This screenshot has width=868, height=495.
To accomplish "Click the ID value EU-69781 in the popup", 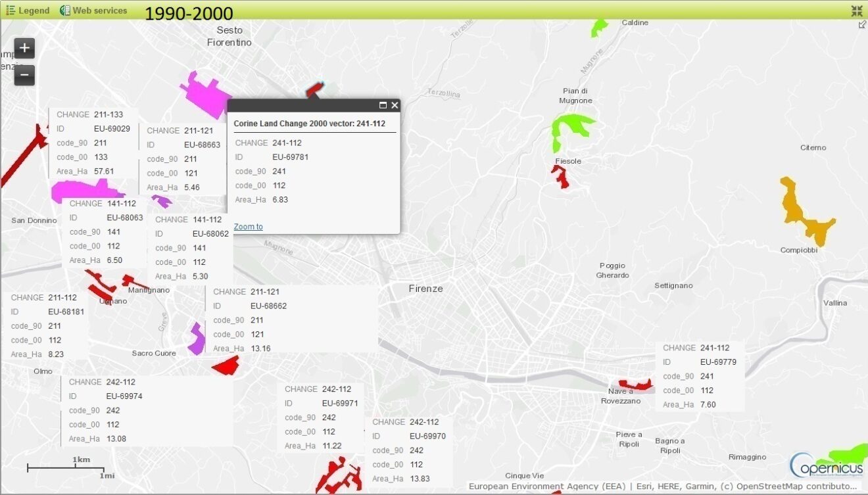I will (x=290, y=157).
